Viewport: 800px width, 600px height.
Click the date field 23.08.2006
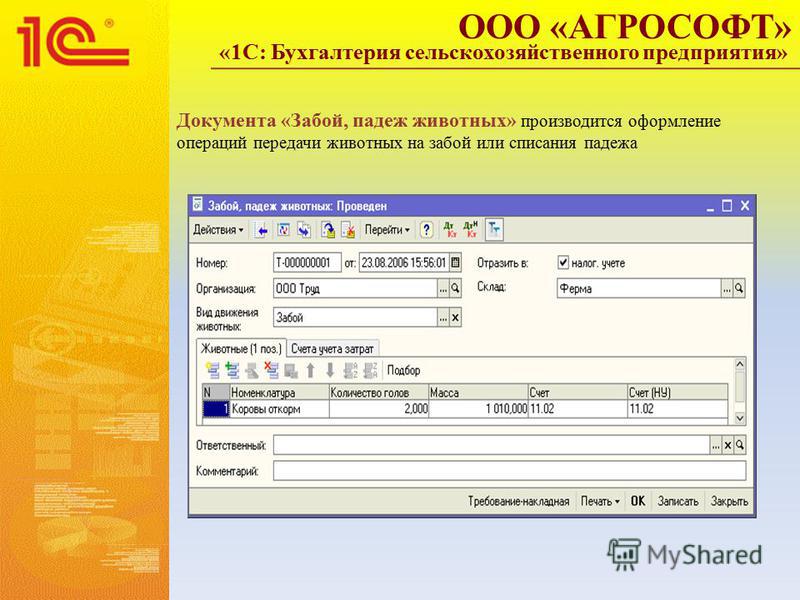point(404,263)
